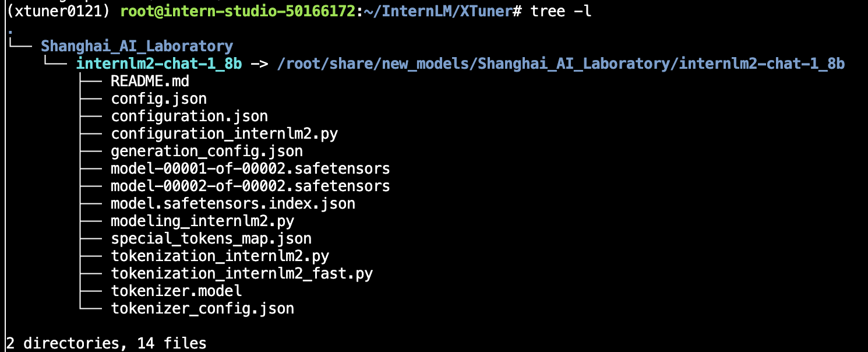Click the '2 directories, 14 files' summary line

(106, 343)
